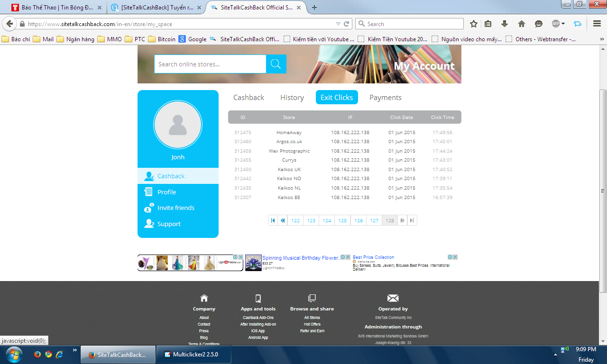Launch Internet Explorer from the taskbar

click(59, 354)
